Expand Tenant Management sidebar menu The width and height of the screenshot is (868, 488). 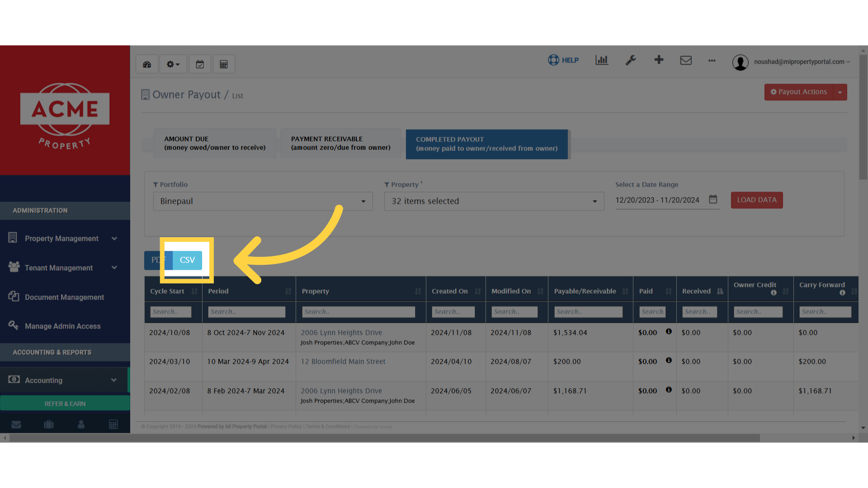coord(65,267)
